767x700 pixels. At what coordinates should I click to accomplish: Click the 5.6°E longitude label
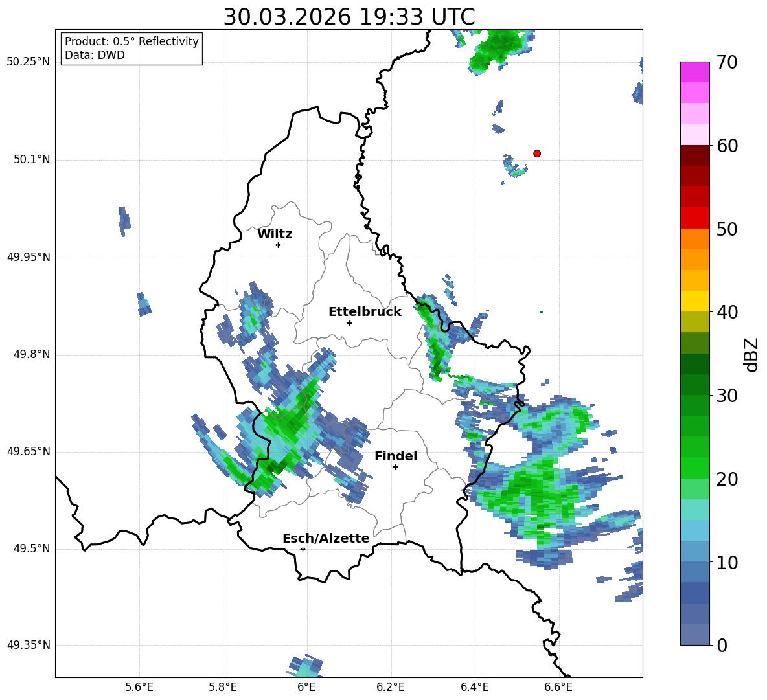point(139,687)
